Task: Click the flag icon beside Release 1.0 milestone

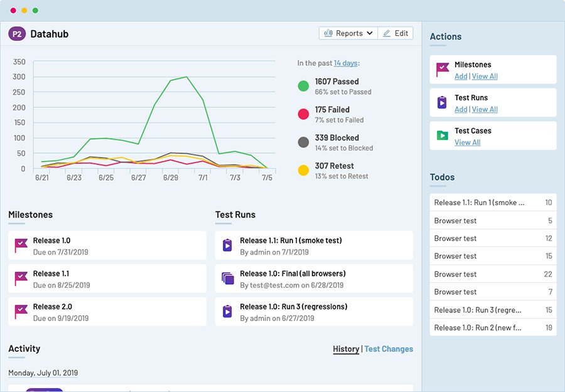Action: pos(21,245)
